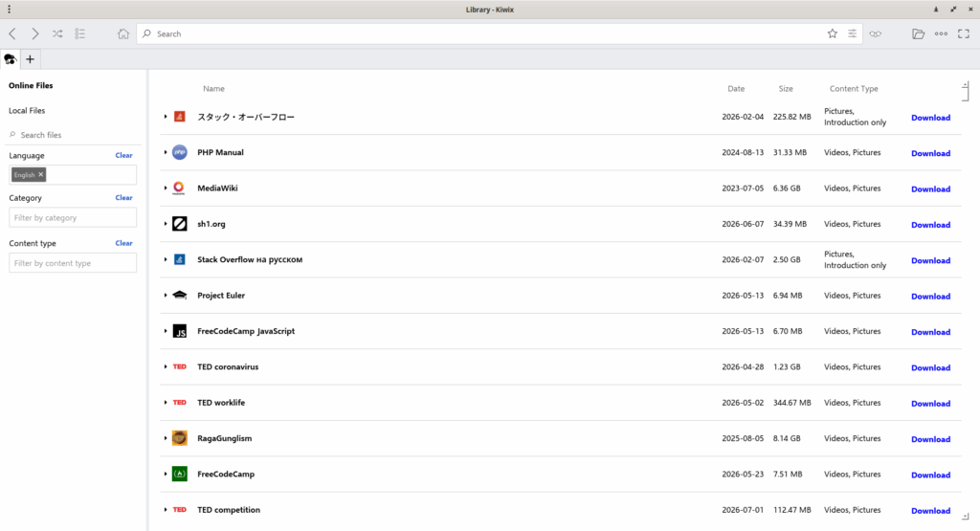
Task: Switch to Local Files
Action: click(x=27, y=111)
